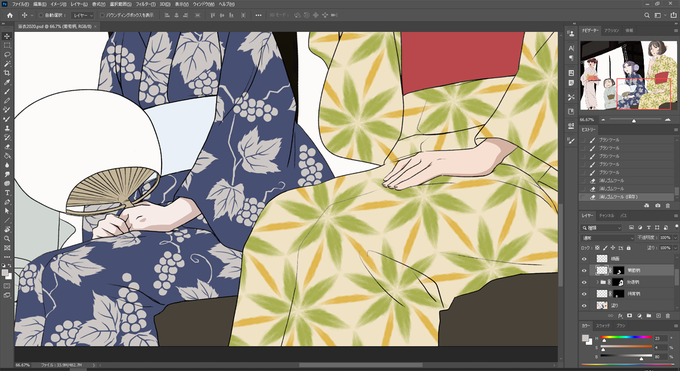Toggle the auto-select checkbox in options bar
This screenshot has width=680, height=371.
tap(41, 15)
